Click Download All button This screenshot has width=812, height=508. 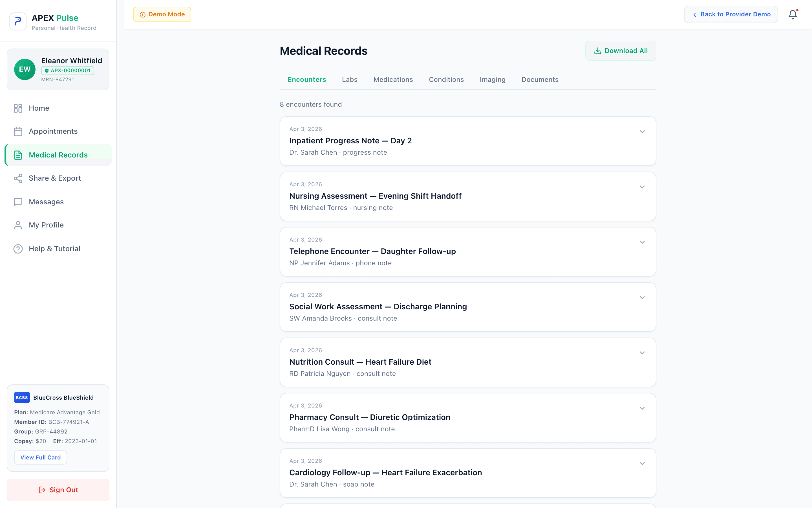click(x=620, y=51)
